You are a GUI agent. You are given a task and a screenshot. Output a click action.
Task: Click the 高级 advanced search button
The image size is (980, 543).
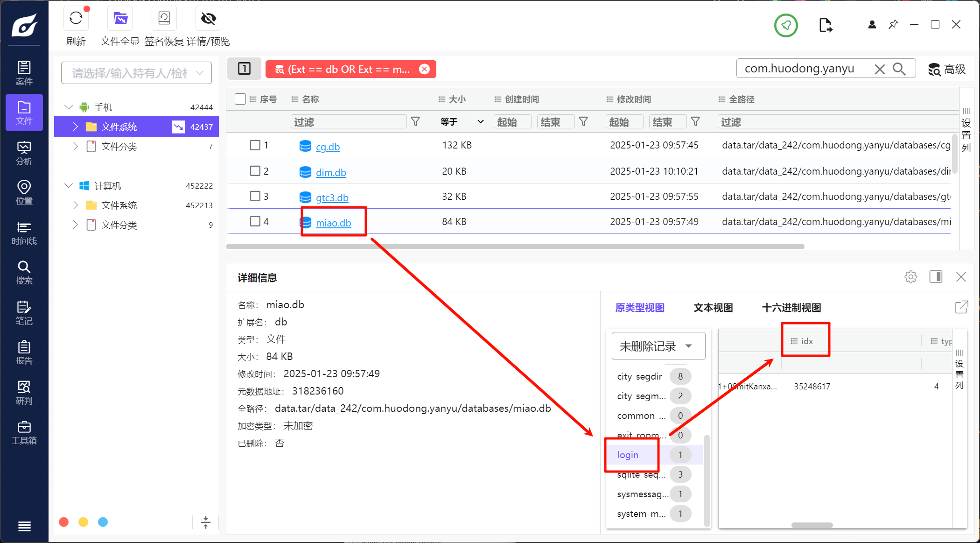click(947, 69)
